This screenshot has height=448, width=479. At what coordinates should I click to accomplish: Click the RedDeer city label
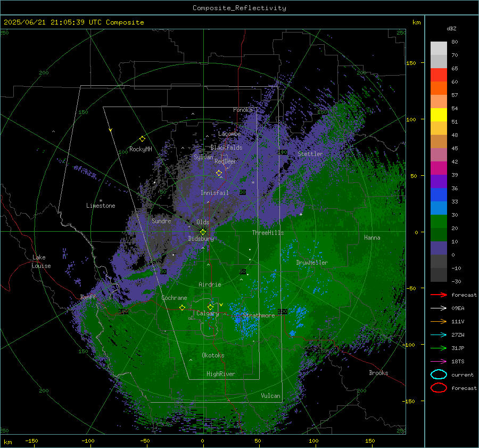click(x=226, y=161)
